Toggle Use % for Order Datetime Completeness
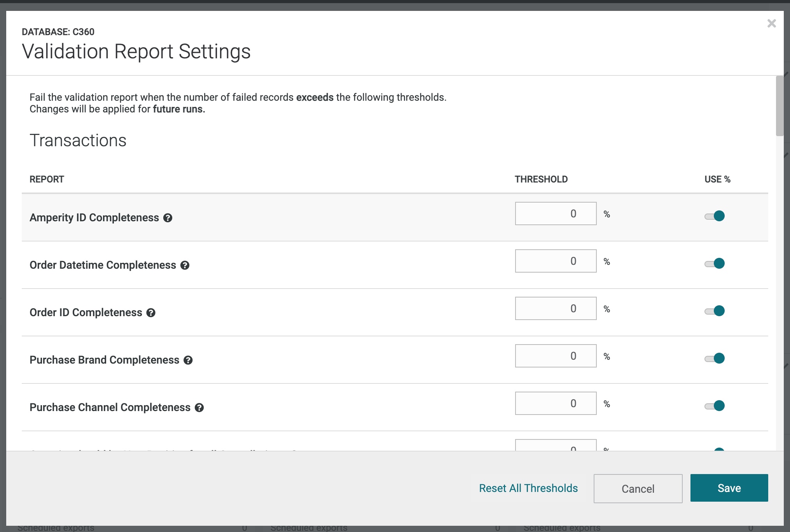The height and width of the screenshot is (532, 790). [x=715, y=263]
